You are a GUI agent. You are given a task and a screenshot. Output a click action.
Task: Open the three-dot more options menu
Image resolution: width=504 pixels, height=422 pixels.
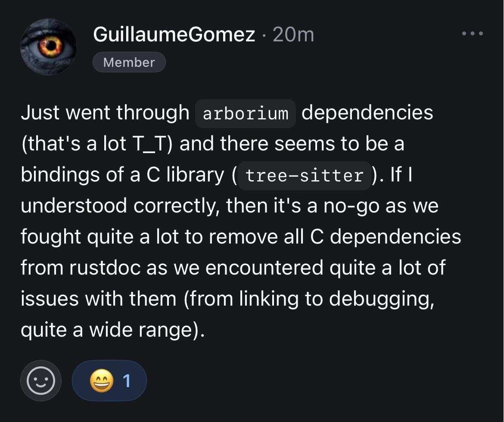[472, 34]
